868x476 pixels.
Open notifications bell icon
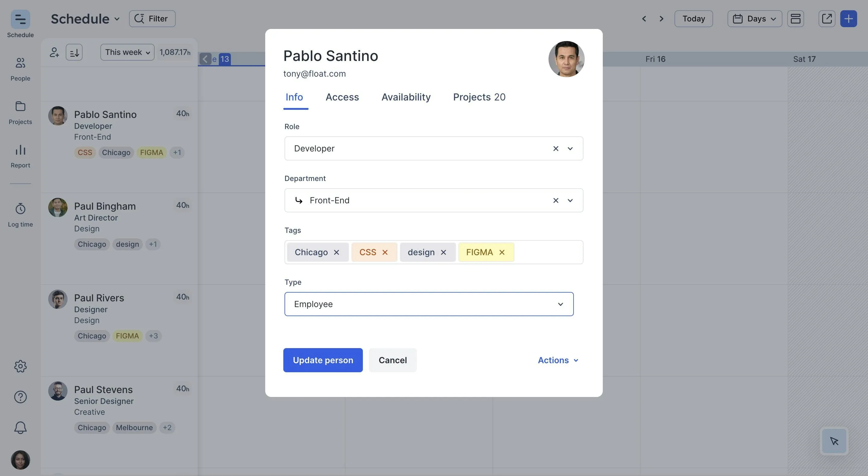(x=20, y=427)
